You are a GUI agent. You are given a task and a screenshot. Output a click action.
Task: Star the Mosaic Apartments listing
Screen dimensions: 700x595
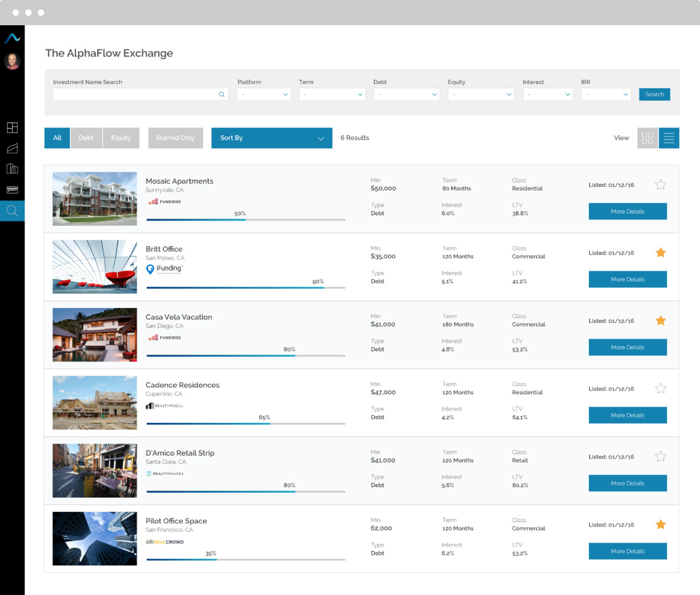pos(660,184)
